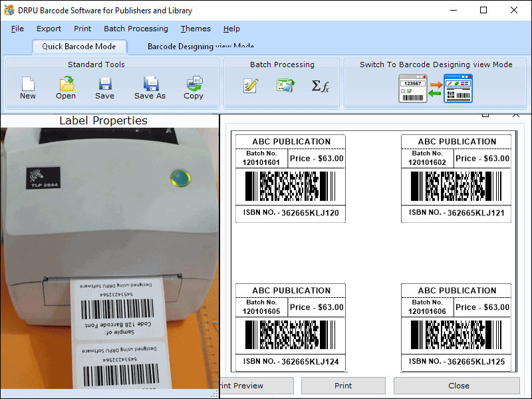Open the Export menu
This screenshot has width=532, height=399.
(49, 29)
